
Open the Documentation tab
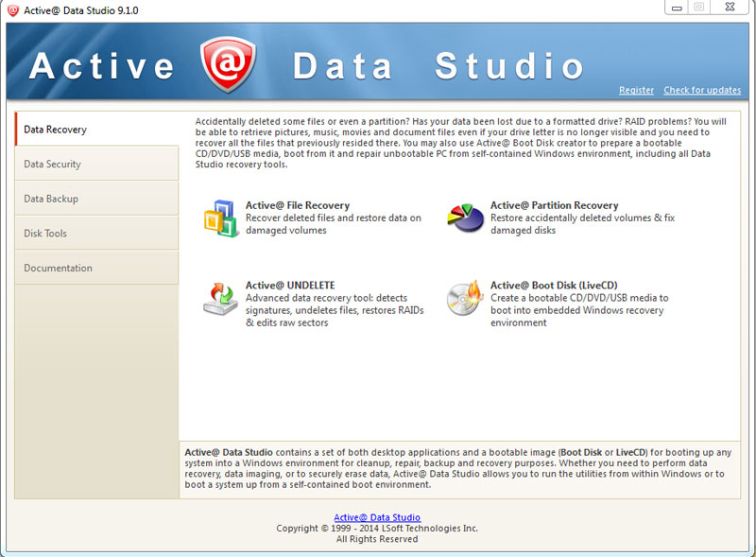96,268
